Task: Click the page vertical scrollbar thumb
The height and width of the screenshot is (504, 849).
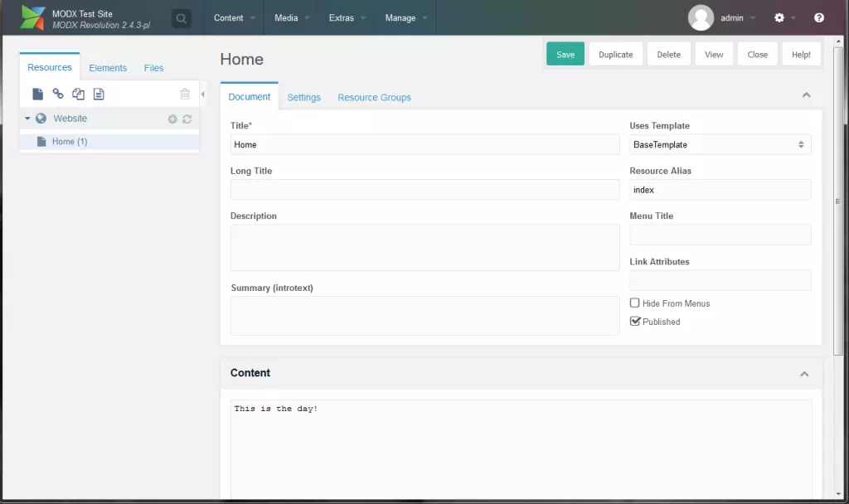Action: point(838,201)
